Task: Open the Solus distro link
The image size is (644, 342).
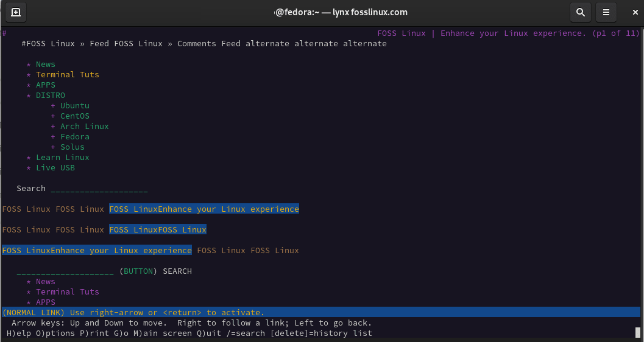Action: (73, 147)
